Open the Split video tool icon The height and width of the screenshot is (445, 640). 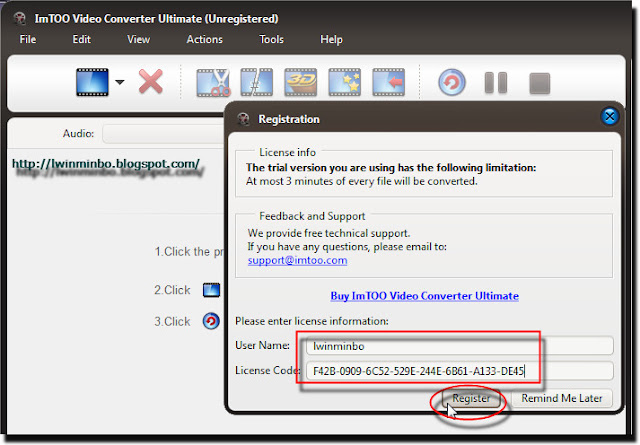pos(257,82)
